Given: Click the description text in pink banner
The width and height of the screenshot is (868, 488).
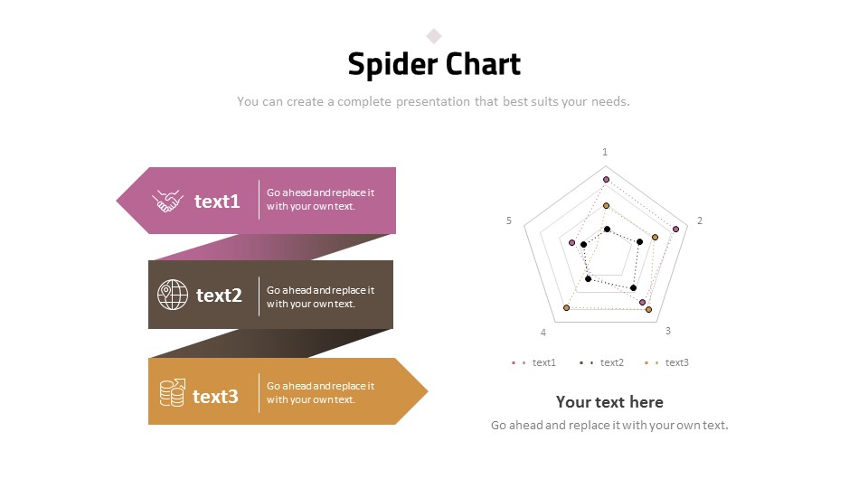Looking at the screenshot, I should tap(320, 199).
